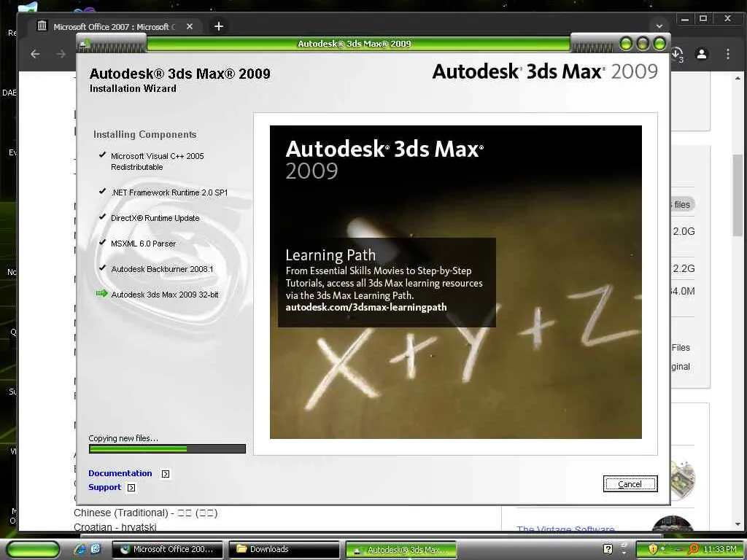This screenshot has height=560, width=747.
Task: Select the Microsoft Office 2007 browser tab
Action: [115, 27]
